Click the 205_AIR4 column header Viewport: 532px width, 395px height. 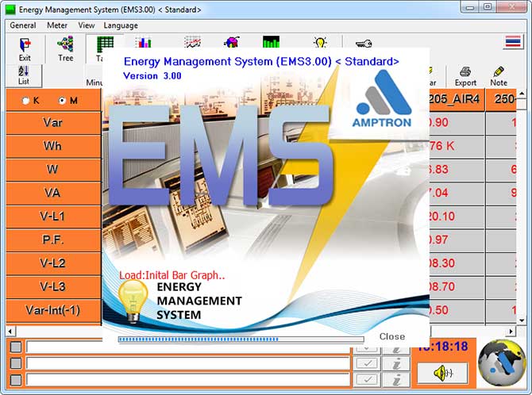pyautogui.click(x=457, y=99)
